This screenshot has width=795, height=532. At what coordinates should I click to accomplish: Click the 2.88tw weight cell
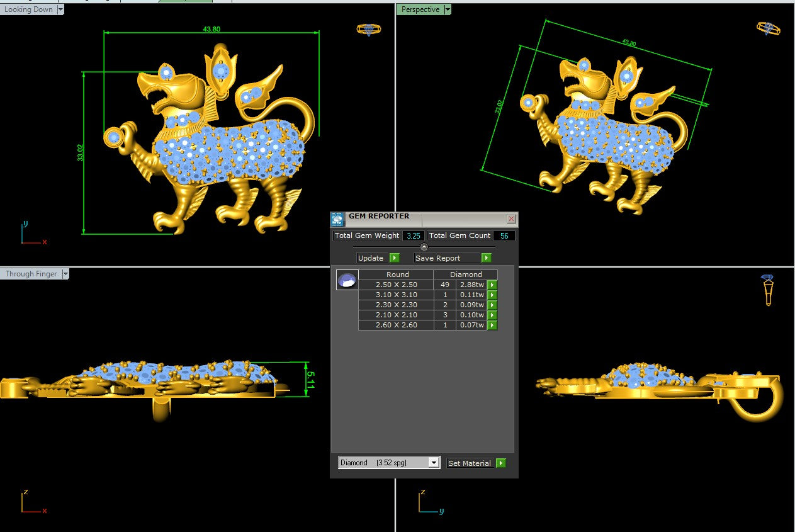pos(471,285)
